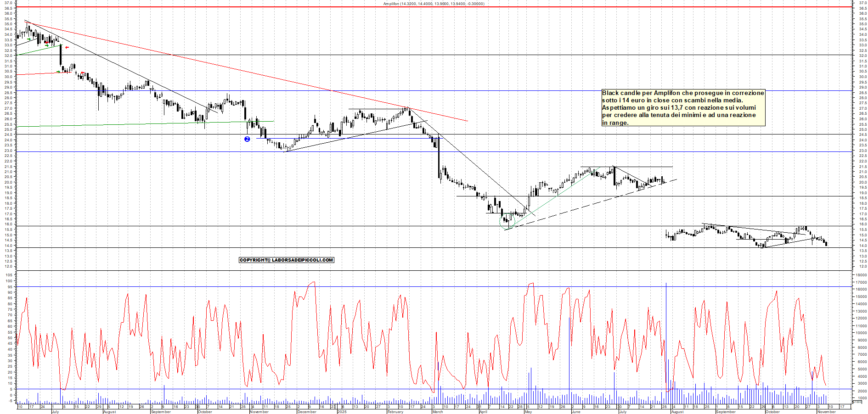The image size is (868, 414).
Task: Click the COPYRIGHT@ LABORSADEIPICCOLI.COM label
Action: (286, 260)
